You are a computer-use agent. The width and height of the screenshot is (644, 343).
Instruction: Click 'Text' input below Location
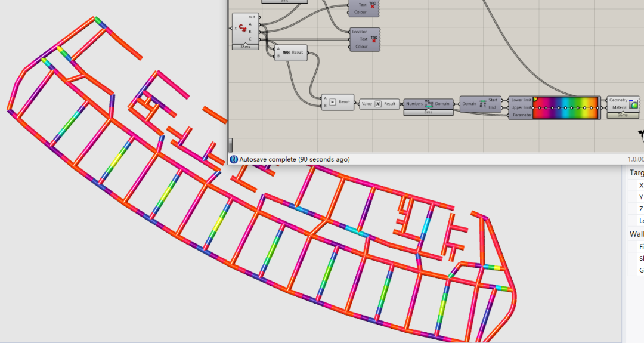364,39
